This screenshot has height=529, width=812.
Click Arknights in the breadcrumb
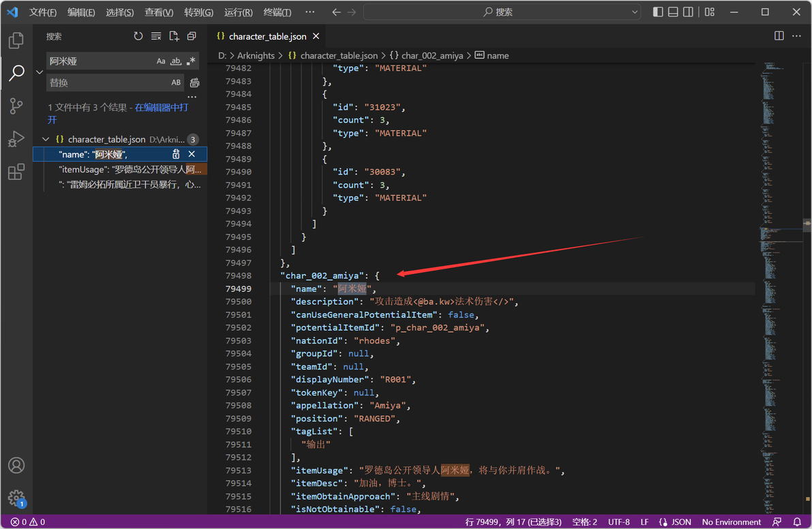pos(256,55)
